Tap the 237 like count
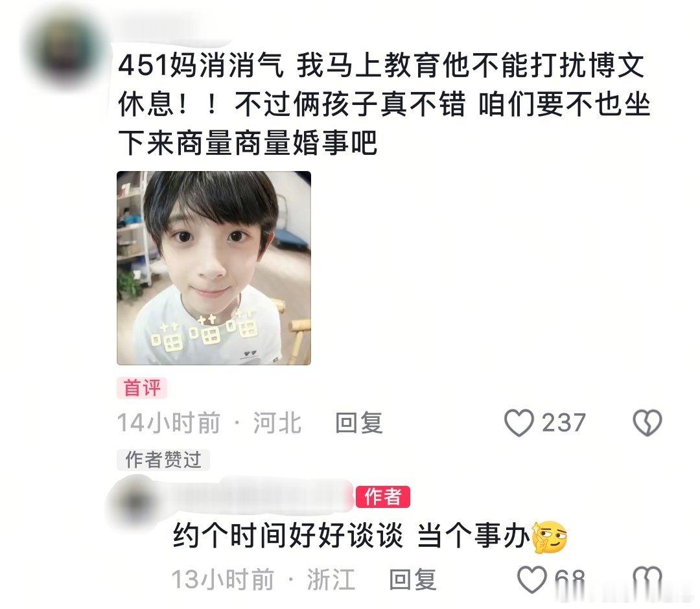This screenshot has height=609, width=700. [563, 422]
